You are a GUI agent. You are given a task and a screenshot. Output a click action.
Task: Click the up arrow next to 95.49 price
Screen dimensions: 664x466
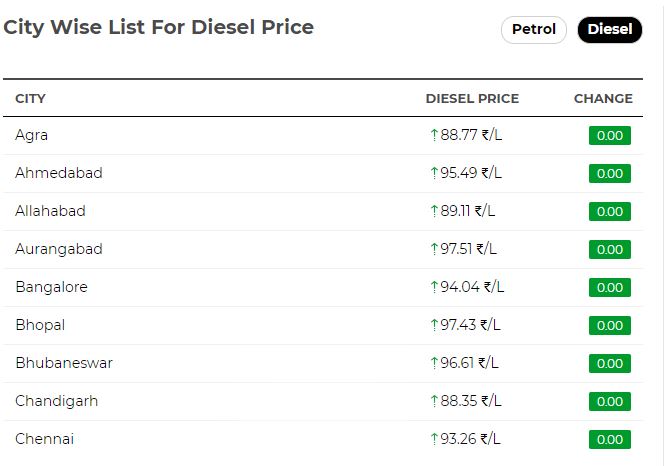click(x=434, y=173)
